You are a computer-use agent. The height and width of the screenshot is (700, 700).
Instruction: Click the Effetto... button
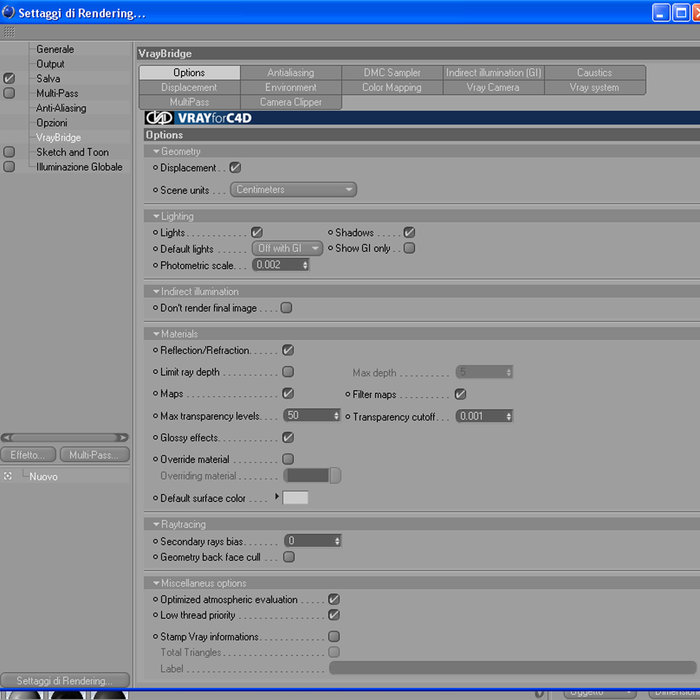[28, 455]
